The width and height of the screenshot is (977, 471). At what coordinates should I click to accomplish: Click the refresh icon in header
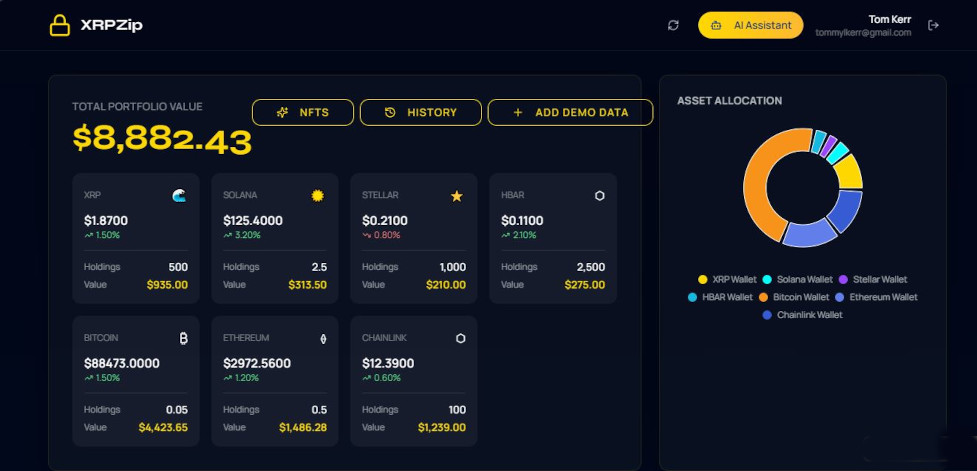[673, 26]
